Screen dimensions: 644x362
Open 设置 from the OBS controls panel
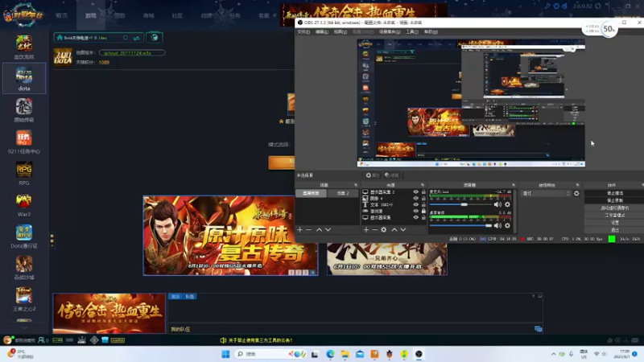click(x=614, y=223)
